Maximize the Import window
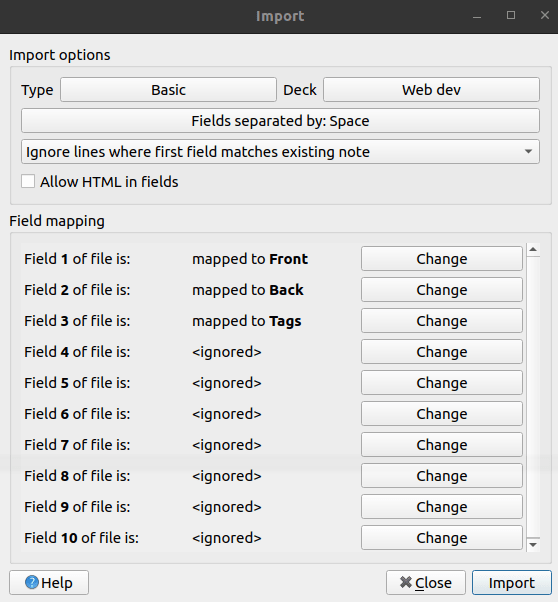This screenshot has height=602, width=558. [511, 15]
